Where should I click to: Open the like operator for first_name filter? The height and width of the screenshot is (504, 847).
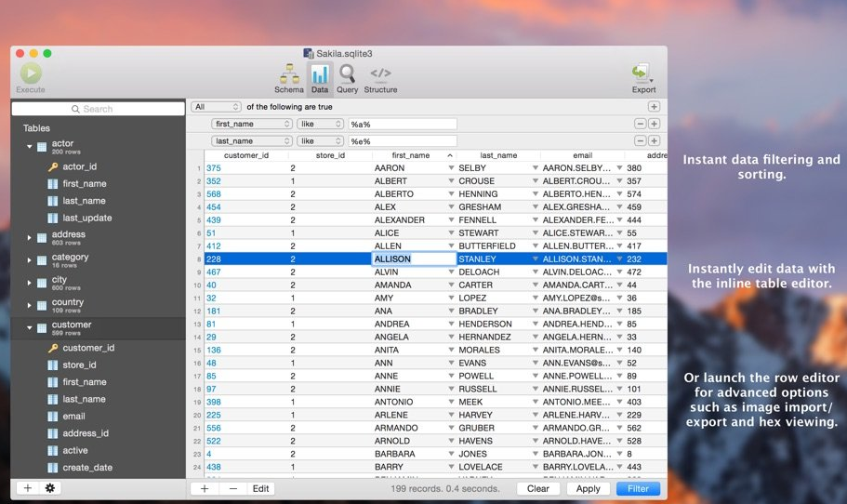[x=321, y=124]
